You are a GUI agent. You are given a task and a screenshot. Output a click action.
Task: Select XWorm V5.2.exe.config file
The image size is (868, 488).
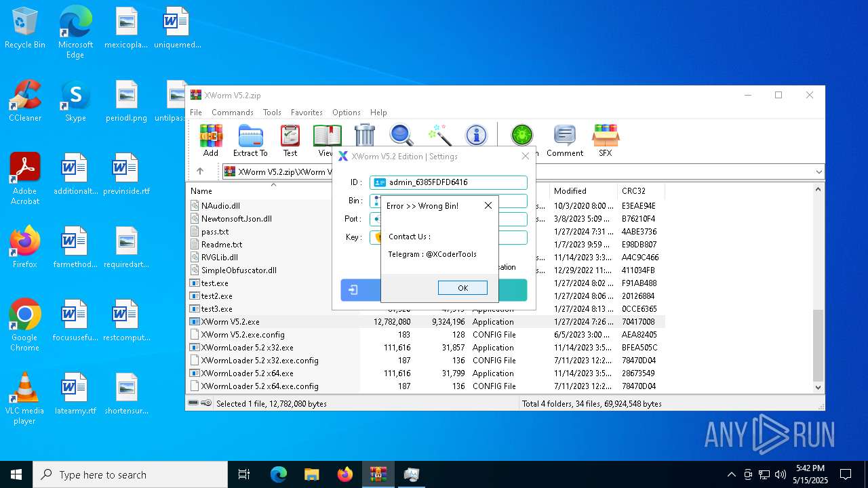pyautogui.click(x=243, y=335)
